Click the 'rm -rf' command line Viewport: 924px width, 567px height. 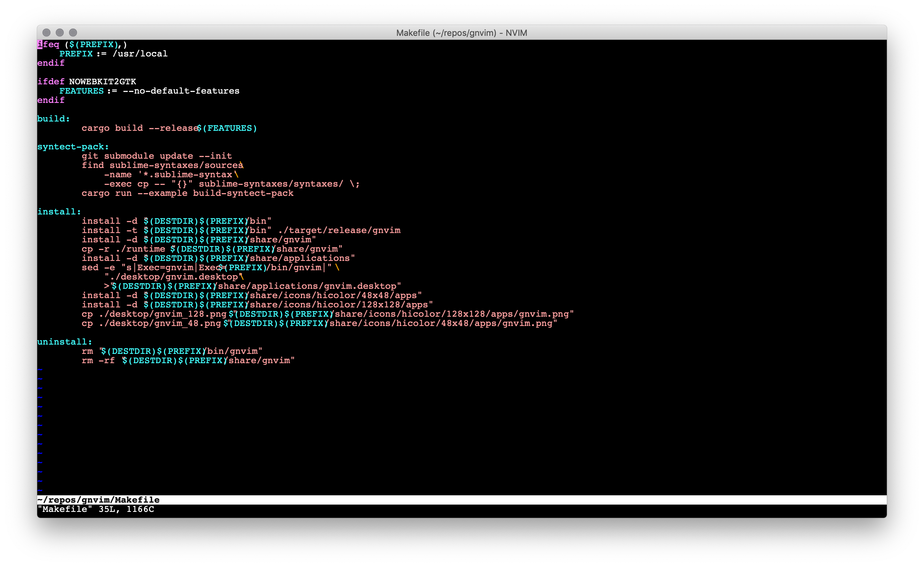[x=98, y=361]
